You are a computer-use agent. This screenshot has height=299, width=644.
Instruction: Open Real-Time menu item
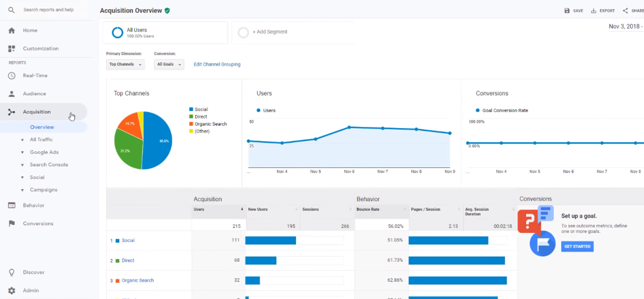(35, 76)
